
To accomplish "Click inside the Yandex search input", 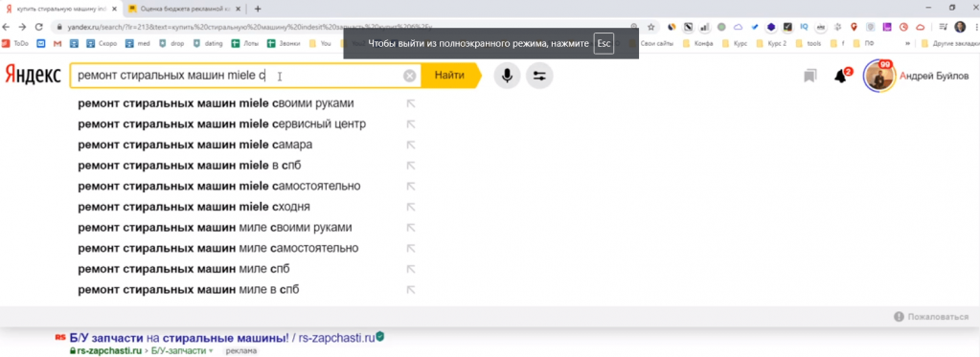I will [x=238, y=77].
